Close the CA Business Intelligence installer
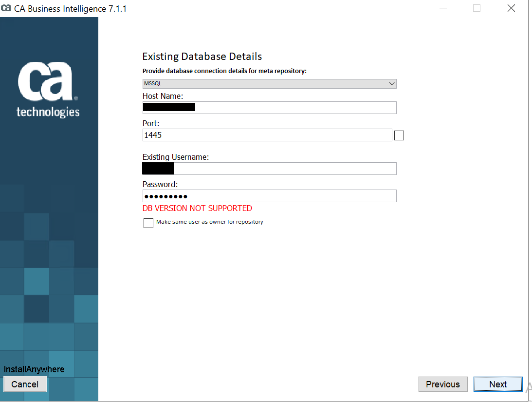This screenshot has height=402, width=532. pyautogui.click(x=511, y=8)
